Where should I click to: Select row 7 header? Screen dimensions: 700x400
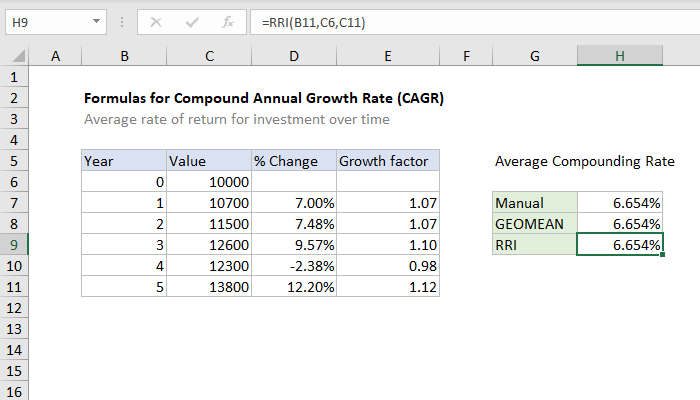(x=14, y=203)
